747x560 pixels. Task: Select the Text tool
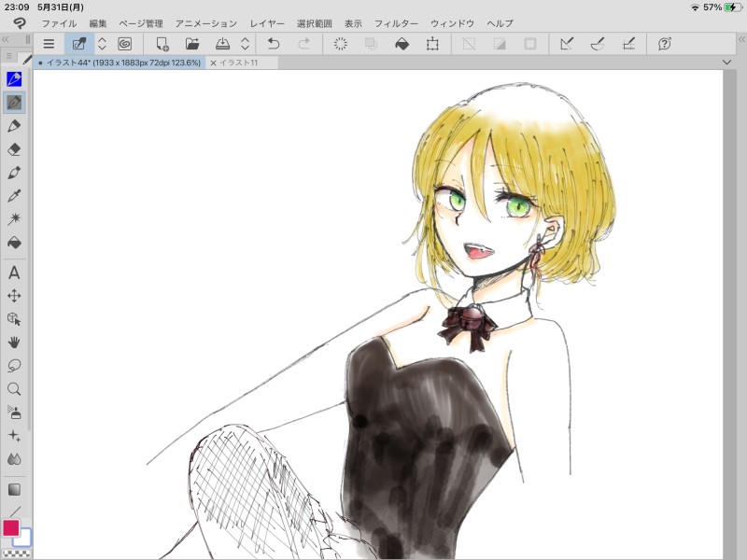(14, 273)
